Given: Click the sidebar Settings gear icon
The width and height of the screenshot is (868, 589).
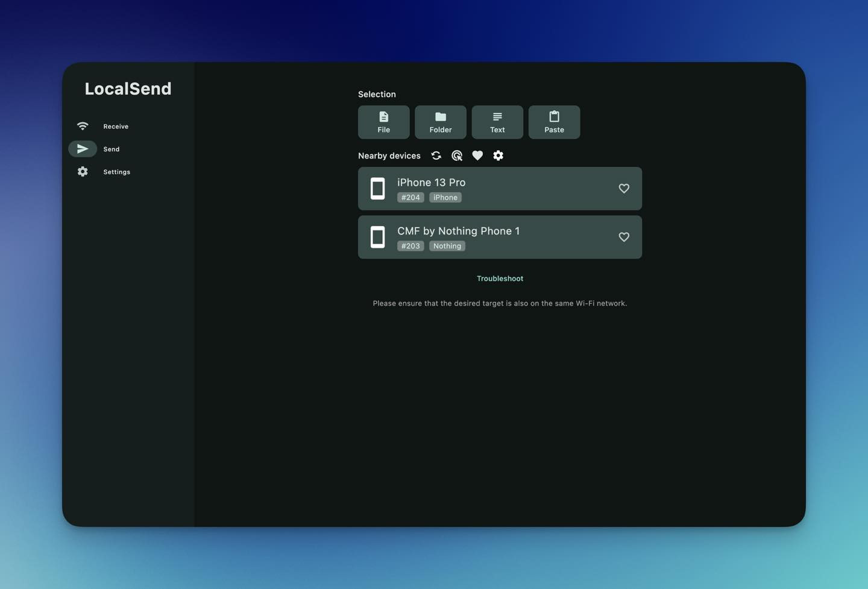Looking at the screenshot, I should 83,172.
